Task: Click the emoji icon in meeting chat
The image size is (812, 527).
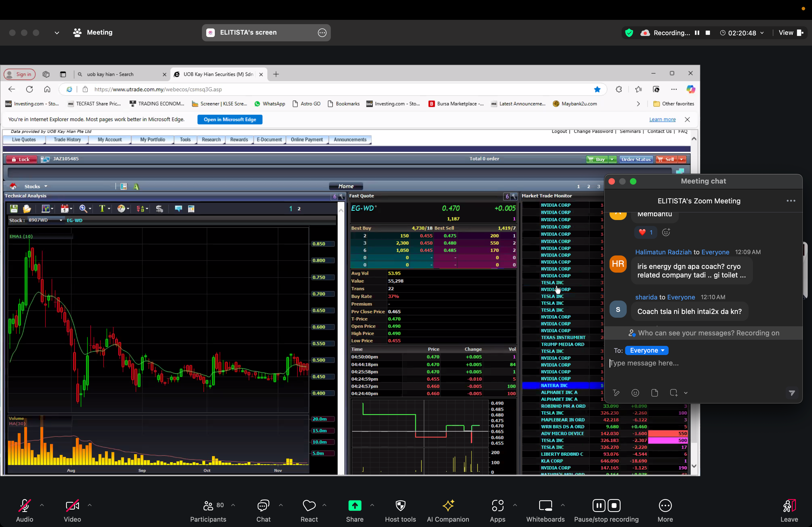Action: pyautogui.click(x=635, y=393)
